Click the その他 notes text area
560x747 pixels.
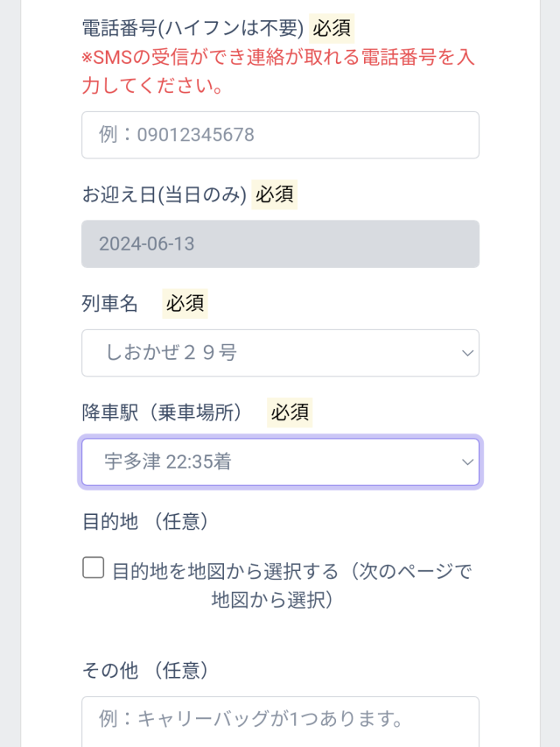pos(280,720)
